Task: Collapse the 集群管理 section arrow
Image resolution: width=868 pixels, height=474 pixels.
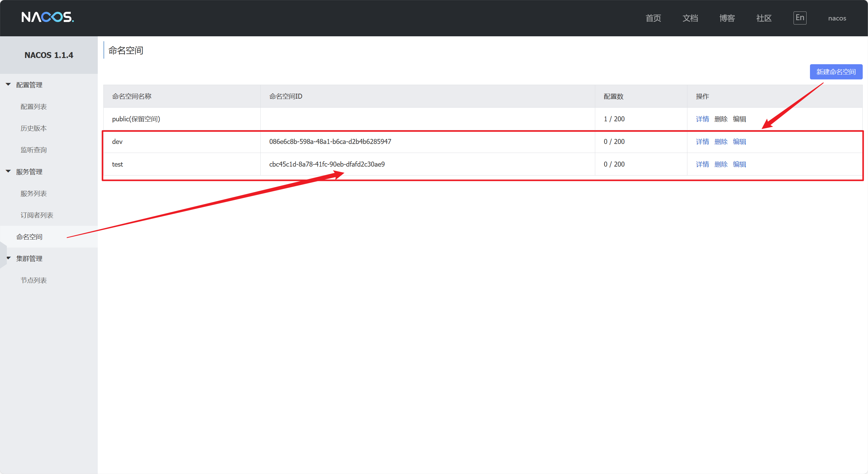Action: 8,258
